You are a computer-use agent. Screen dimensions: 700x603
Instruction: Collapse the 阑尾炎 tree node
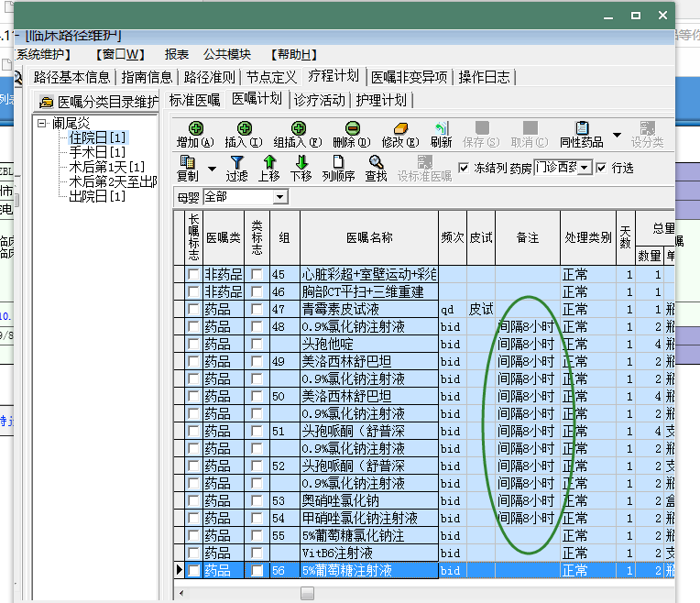point(42,123)
